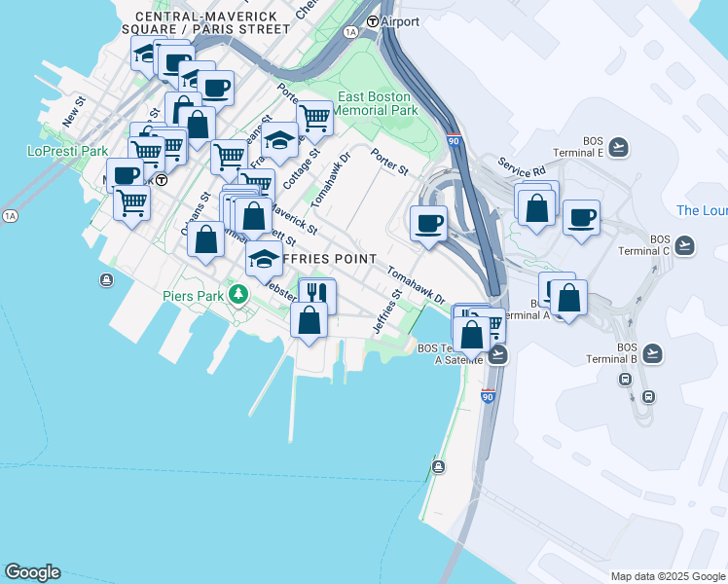Click the shopping cart marker at Frankfort and Cottage streets
Screen dimensions: 728x584
[229, 159]
